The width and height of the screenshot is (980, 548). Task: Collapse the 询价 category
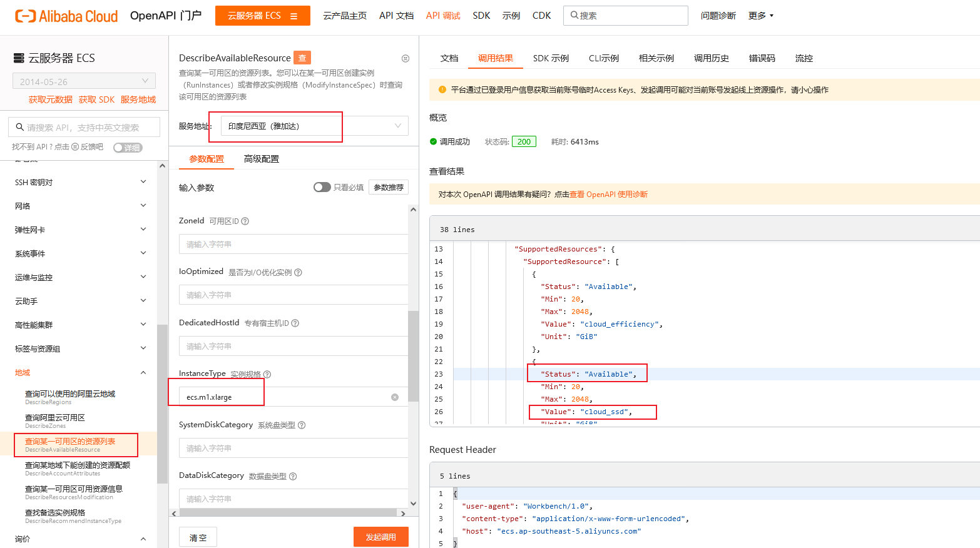pos(143,539)
